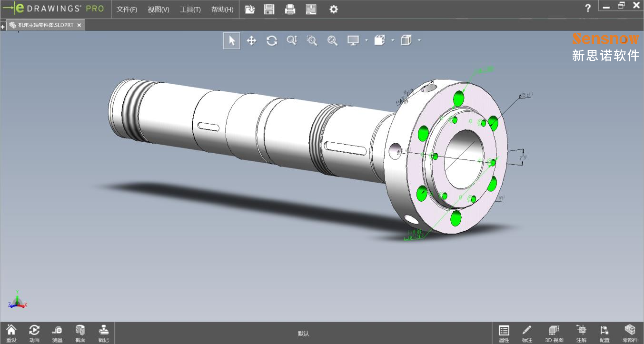Select the arrow Select tool
This screenshot has height=344, width=644.
[x=232, y=40]
